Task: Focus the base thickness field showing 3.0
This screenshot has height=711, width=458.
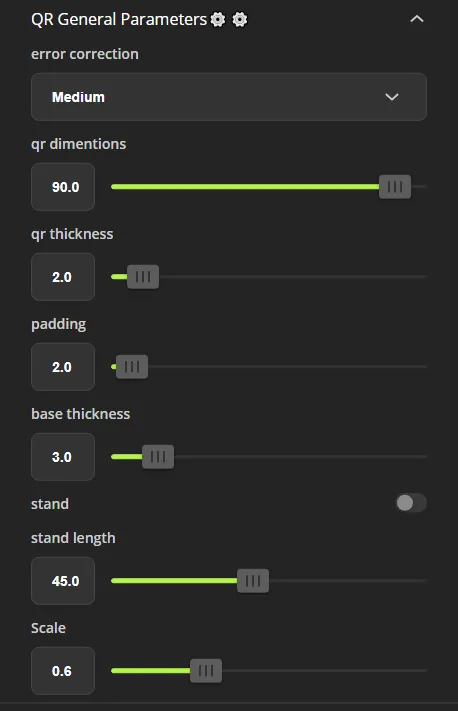Action: click(63, 457)
